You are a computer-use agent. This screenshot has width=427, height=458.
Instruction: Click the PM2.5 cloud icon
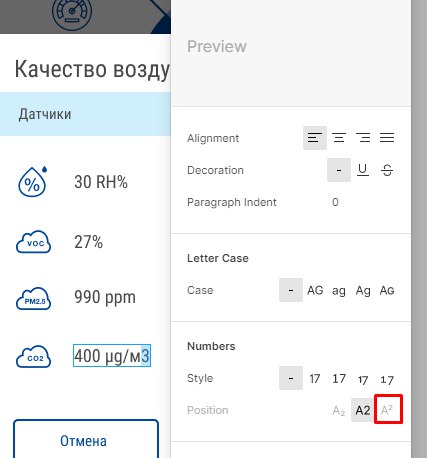pyautogui.click(x=33, y=299)
